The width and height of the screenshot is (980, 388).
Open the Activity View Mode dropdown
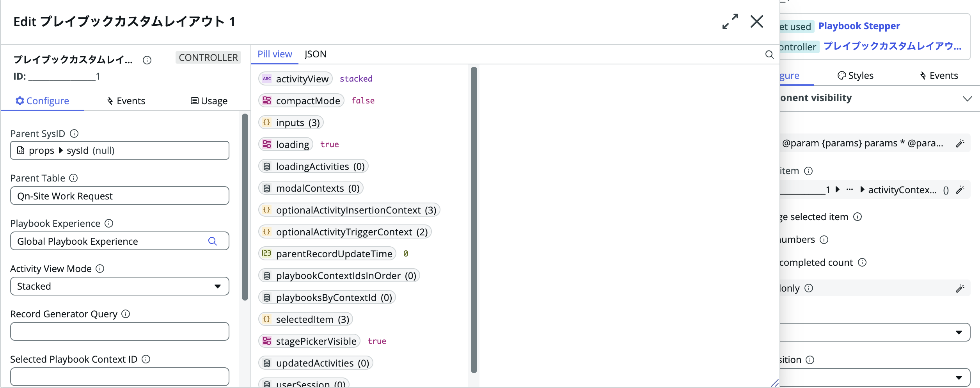(x=120, y=286)
